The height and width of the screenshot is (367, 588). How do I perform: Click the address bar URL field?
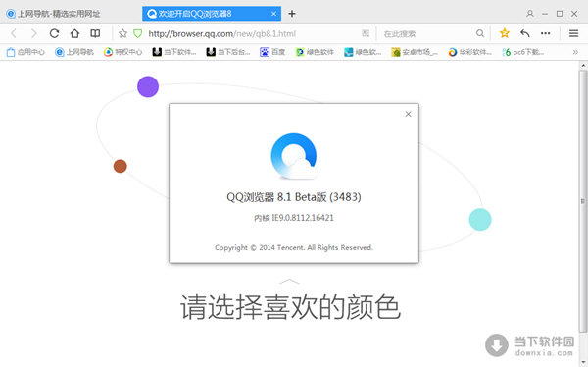222,34
